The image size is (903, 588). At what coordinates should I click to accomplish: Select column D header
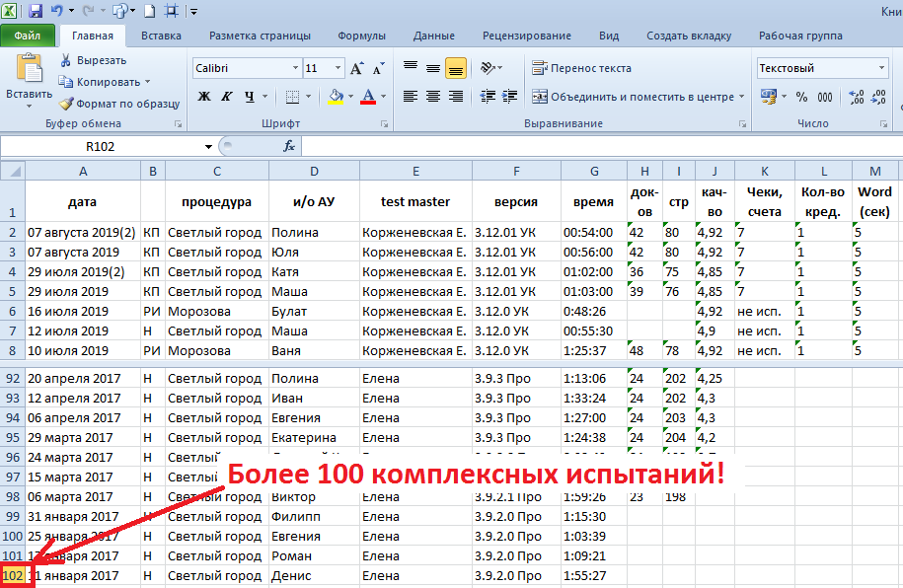pyautogui.click(x=314, y=171)
